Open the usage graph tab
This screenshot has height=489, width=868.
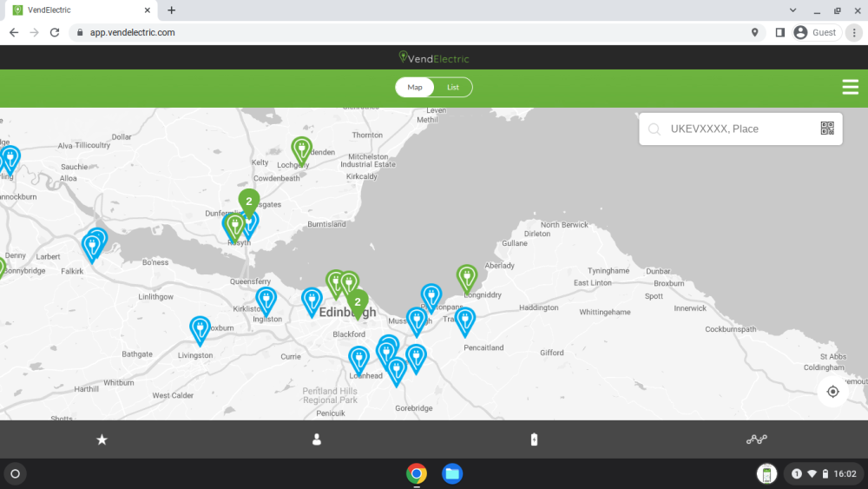757,439
